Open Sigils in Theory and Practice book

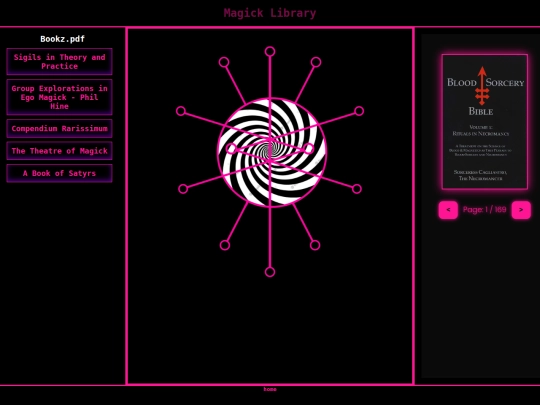click(59, 62)
